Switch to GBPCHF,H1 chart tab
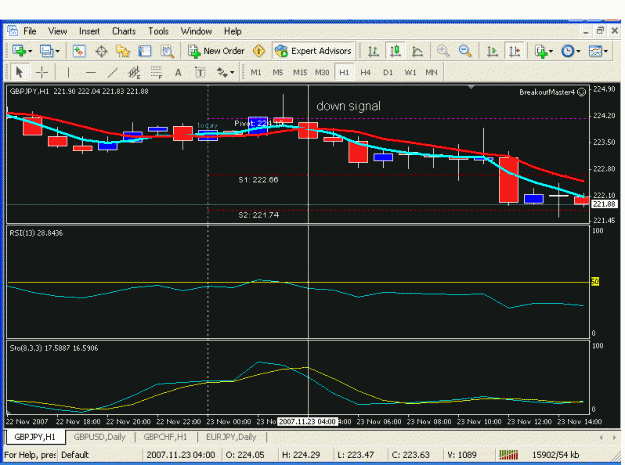This screenshot has height=465, width=625. click(165, 437)
